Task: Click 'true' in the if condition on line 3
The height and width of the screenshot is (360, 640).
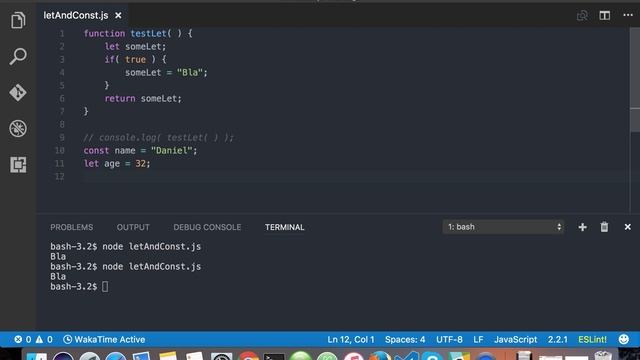Action: coord(135,60)
